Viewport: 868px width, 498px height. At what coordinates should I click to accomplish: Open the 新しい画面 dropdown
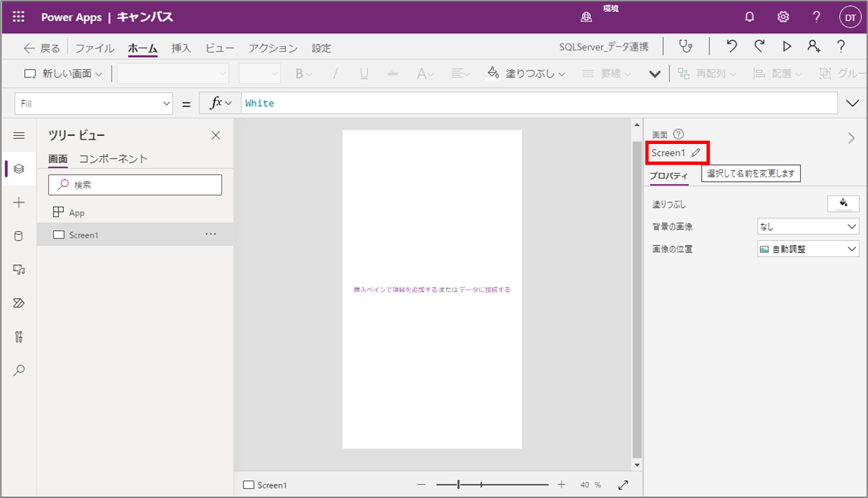(x=63, y=73)
